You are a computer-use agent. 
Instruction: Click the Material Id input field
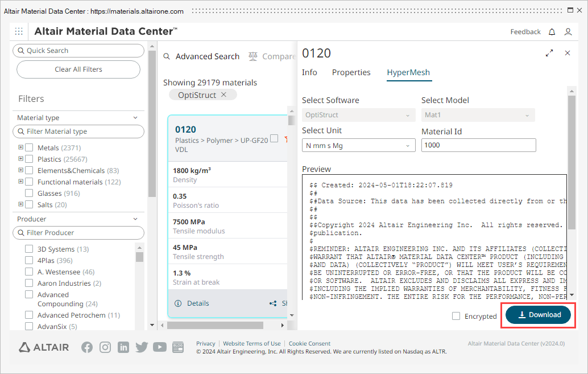(478, 145)
